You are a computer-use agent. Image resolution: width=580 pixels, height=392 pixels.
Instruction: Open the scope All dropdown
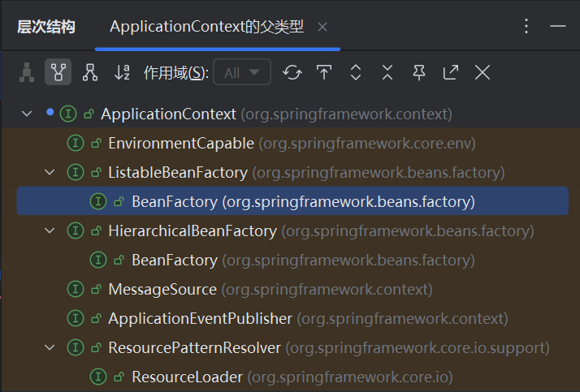click(242, 72)
